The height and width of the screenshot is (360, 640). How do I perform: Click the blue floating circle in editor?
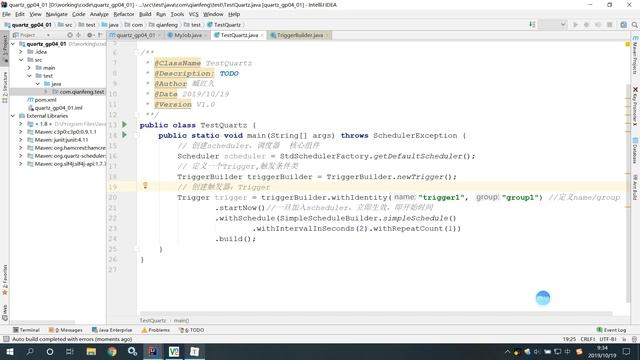543,298
